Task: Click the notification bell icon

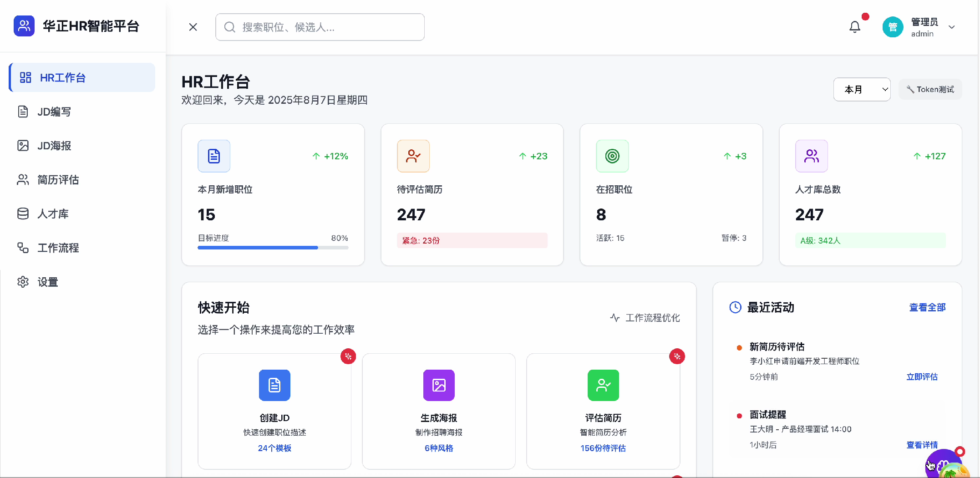Action: tap(855, 27)
